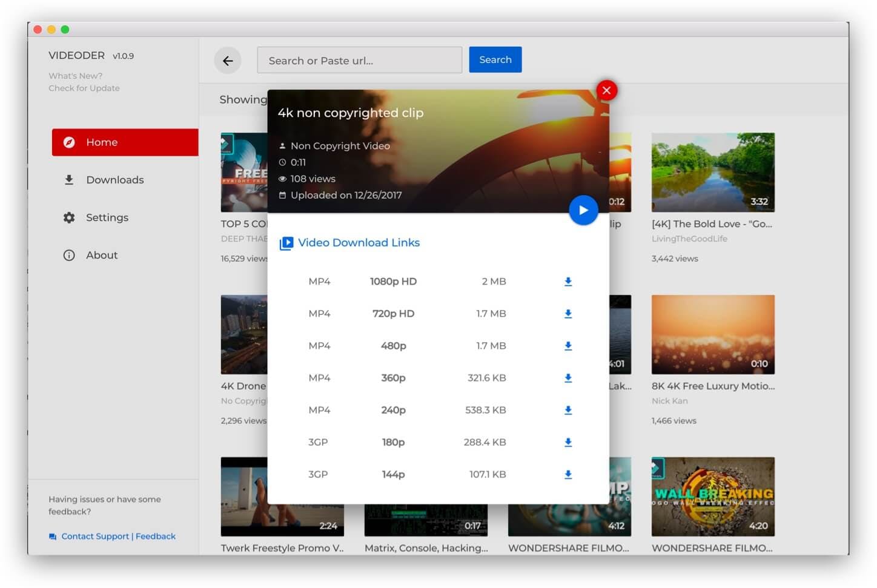Download the 240p MP4 file
The image size is (877, 588).
tap(568, 410)
